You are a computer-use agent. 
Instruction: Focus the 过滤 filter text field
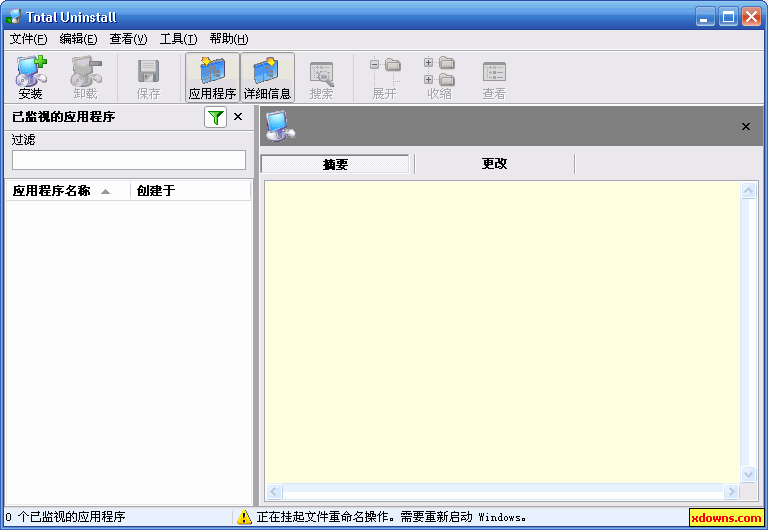(x=129, y=160)
